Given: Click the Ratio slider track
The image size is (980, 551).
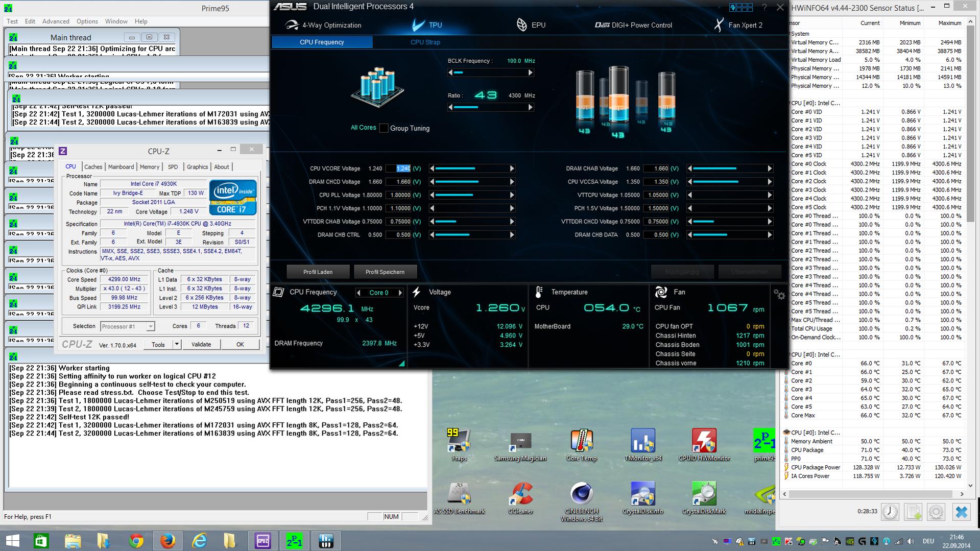Looking at the screenshot, I should click(x=490, y=107).
